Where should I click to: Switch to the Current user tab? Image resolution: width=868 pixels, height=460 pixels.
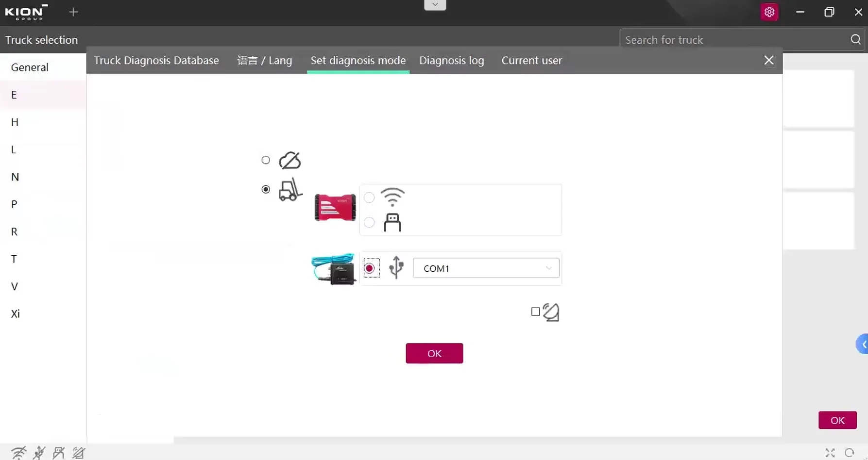532,60
